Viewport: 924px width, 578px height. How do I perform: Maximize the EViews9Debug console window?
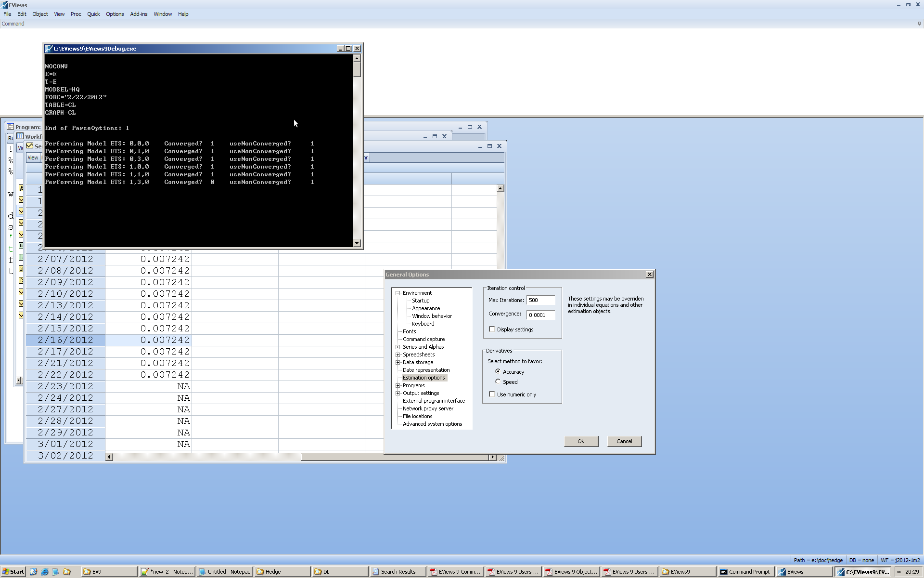pos(348,49)
